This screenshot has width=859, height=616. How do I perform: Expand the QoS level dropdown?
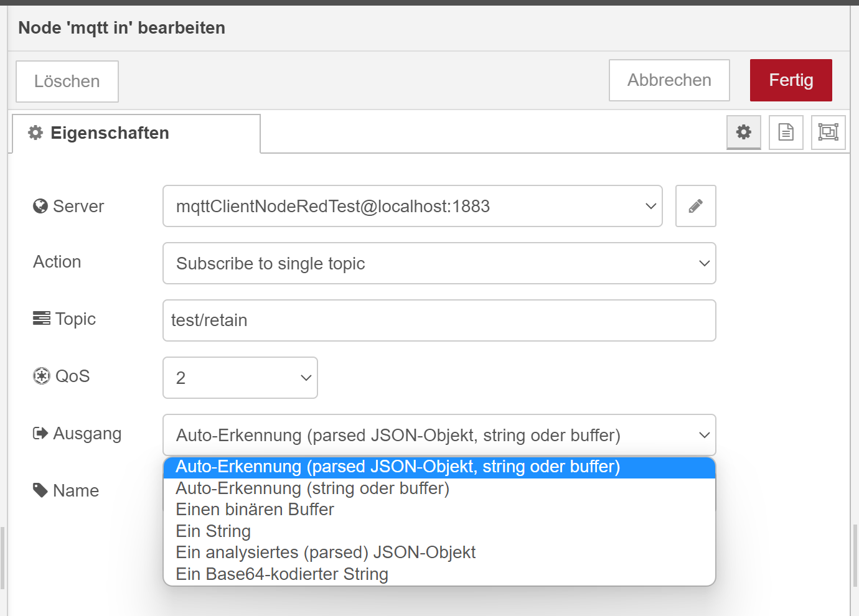coord(240,378)
